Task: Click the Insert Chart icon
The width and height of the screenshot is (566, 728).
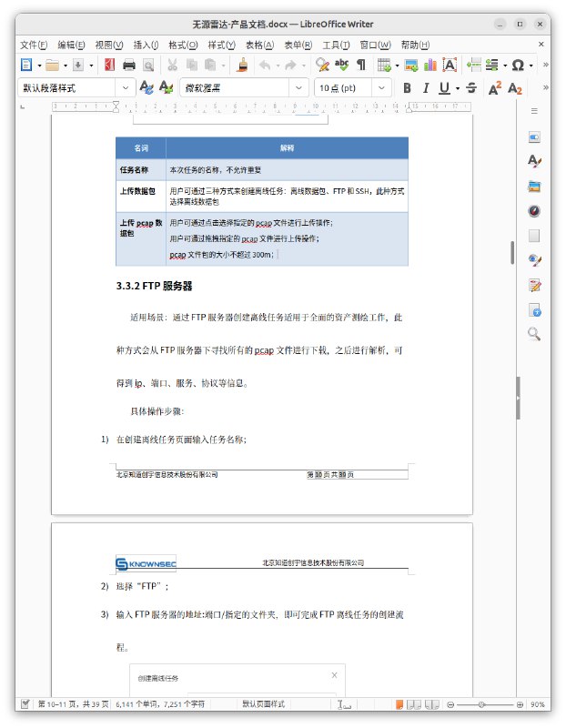Action: point(430,65)
